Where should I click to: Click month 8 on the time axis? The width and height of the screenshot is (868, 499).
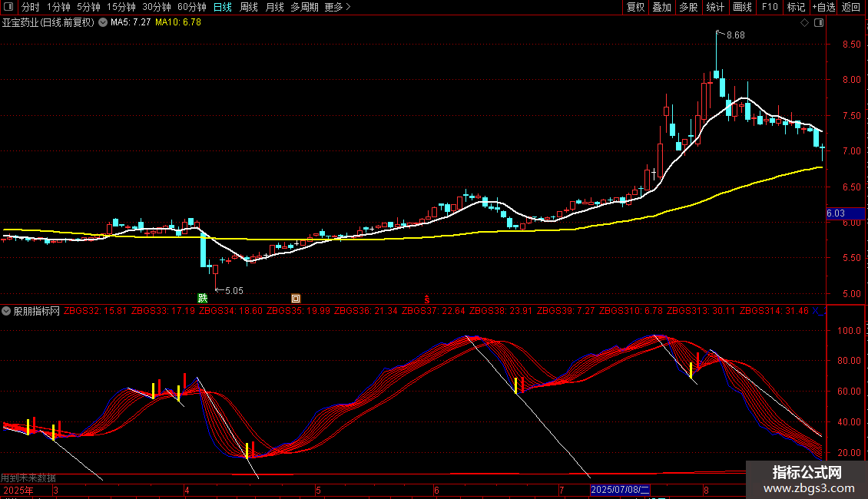pyautogui.click(x=706, y=490)
